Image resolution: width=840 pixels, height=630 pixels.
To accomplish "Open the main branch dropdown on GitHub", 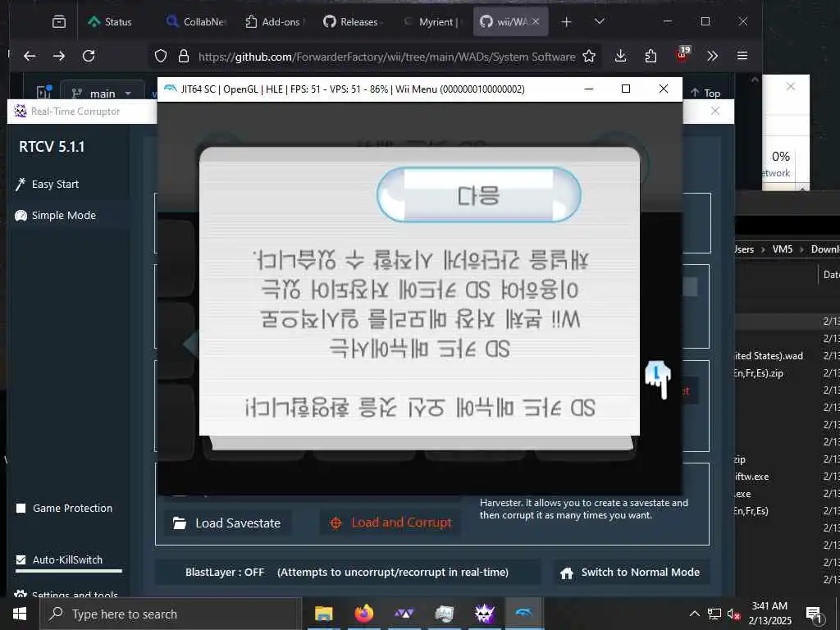I will (102, 94).
